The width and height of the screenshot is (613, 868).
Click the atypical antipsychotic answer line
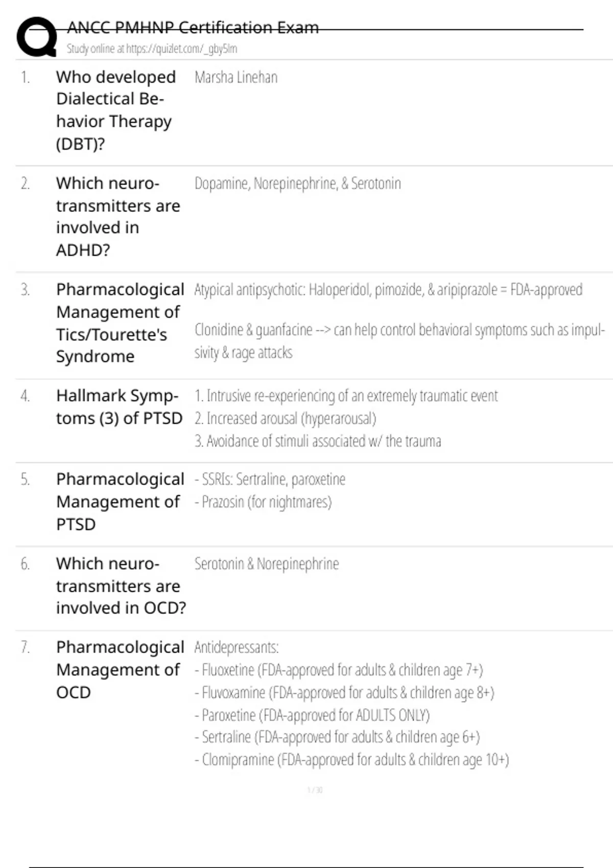(x=388, y=290)
